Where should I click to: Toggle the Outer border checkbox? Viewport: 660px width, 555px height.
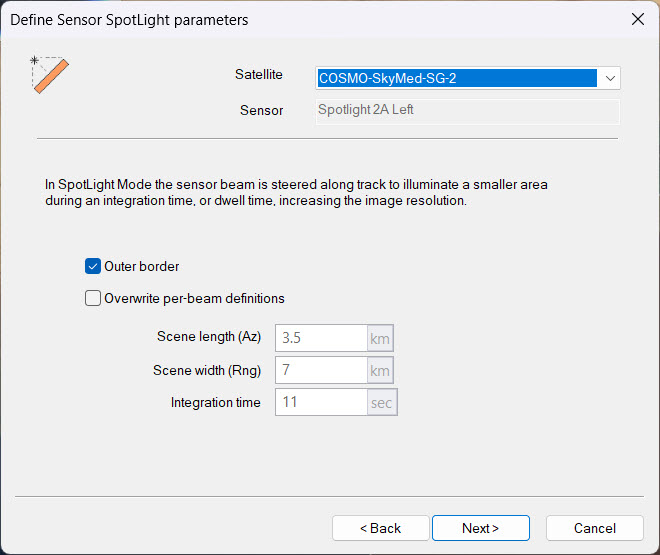(x=94, y=267)
